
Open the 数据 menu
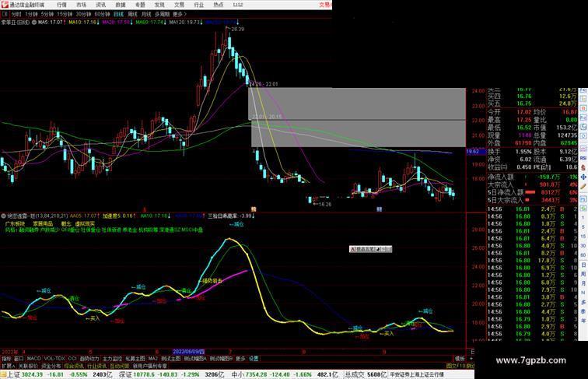121,5
